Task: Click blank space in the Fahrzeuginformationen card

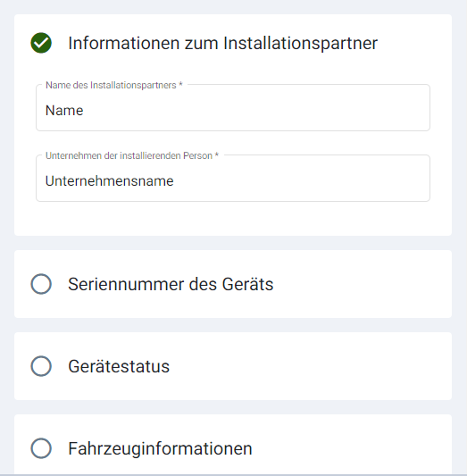Action: pos(352,447)
